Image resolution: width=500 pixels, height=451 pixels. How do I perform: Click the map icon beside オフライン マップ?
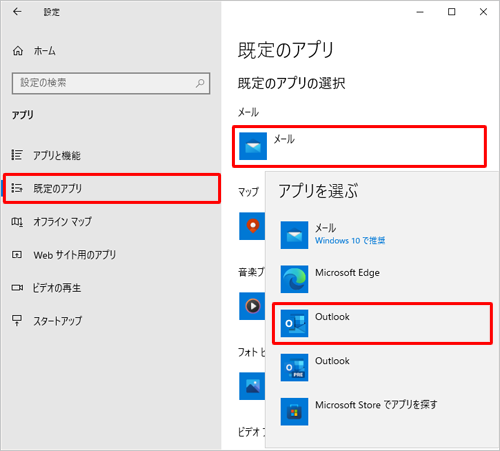[17, 221]
